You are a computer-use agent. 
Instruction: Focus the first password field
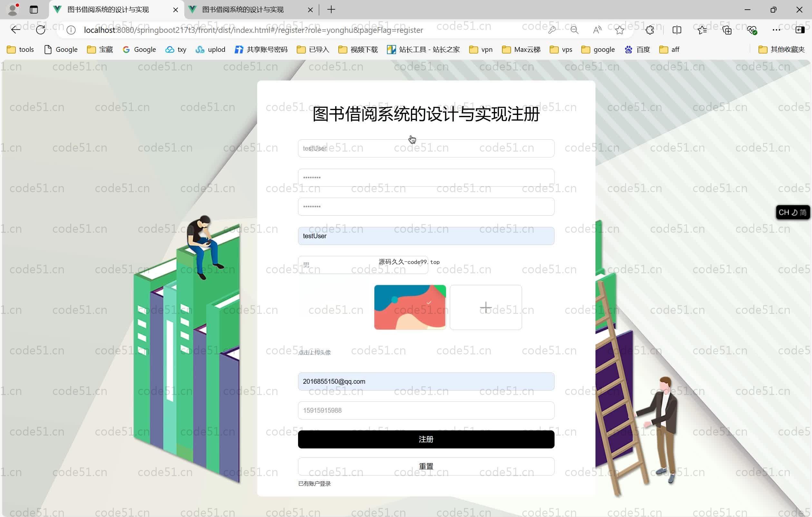pos(426,177)
